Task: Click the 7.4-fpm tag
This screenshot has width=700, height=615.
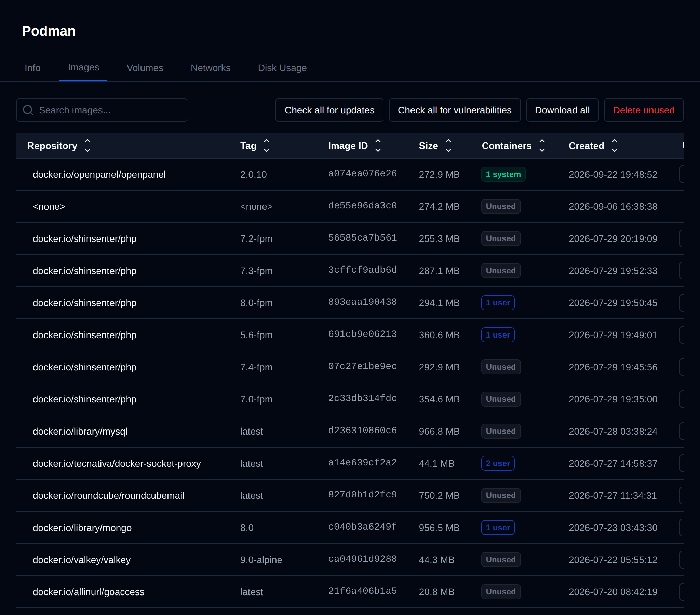Action: (x=256, y=367)
